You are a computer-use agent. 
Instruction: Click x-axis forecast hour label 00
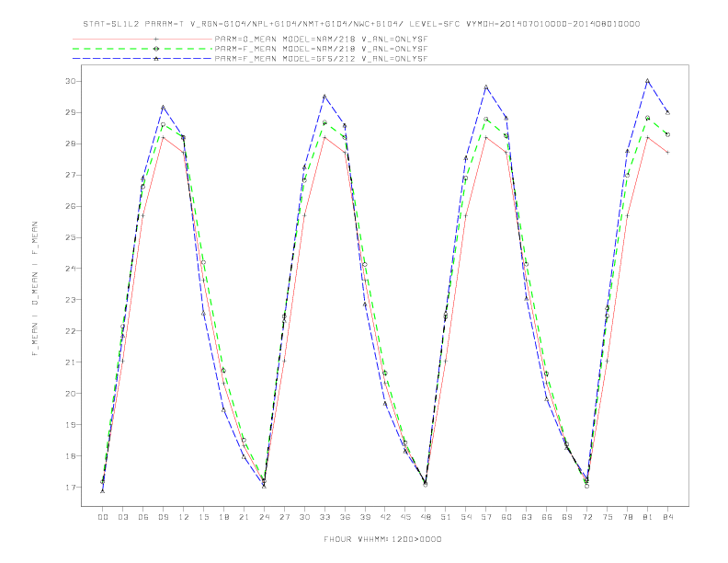click(103, 517)
